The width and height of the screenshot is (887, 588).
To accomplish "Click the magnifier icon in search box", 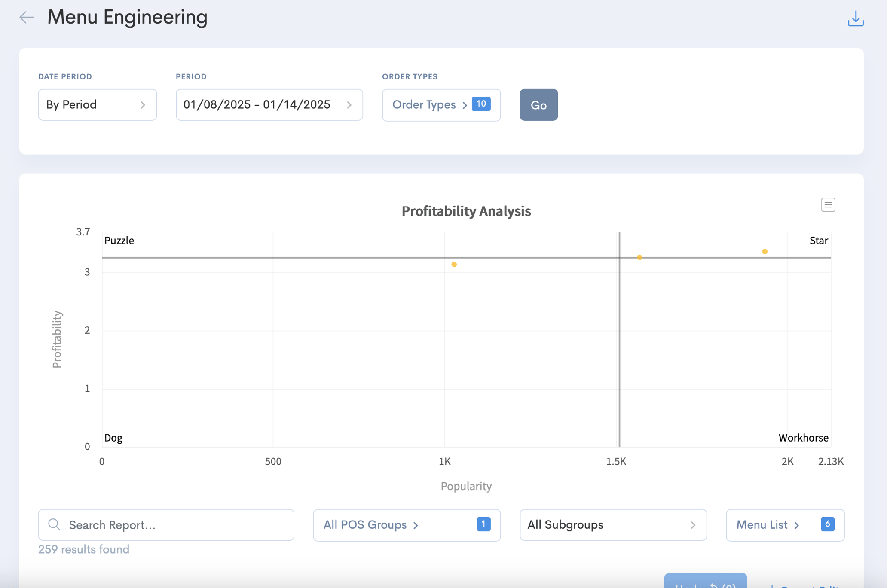I will (x=54, y=524).
